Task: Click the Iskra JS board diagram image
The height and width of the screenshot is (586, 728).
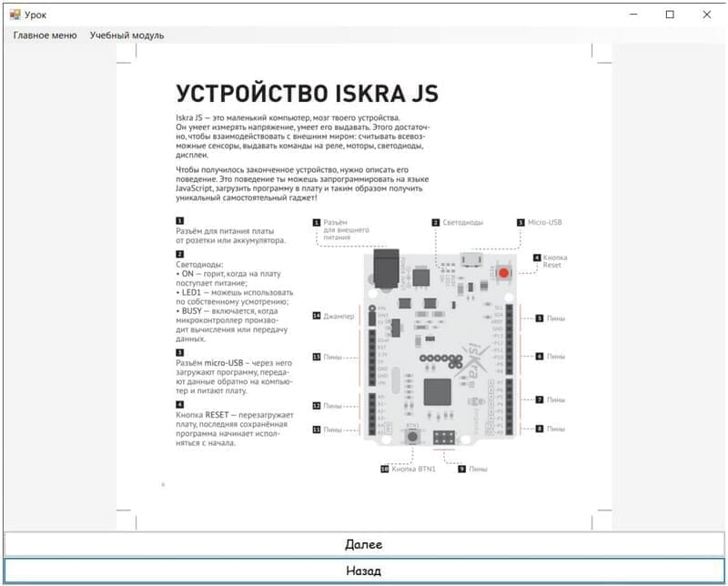Action: (440, 347)
